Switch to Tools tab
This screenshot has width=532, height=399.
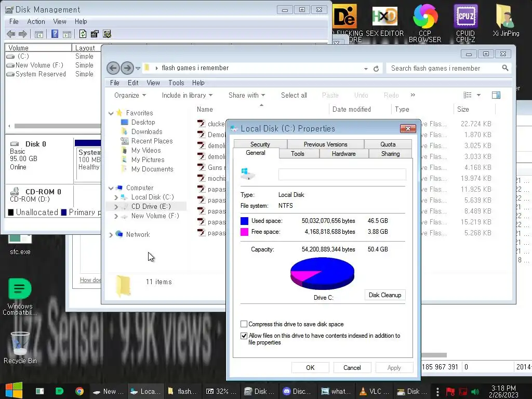click(298, 154)
